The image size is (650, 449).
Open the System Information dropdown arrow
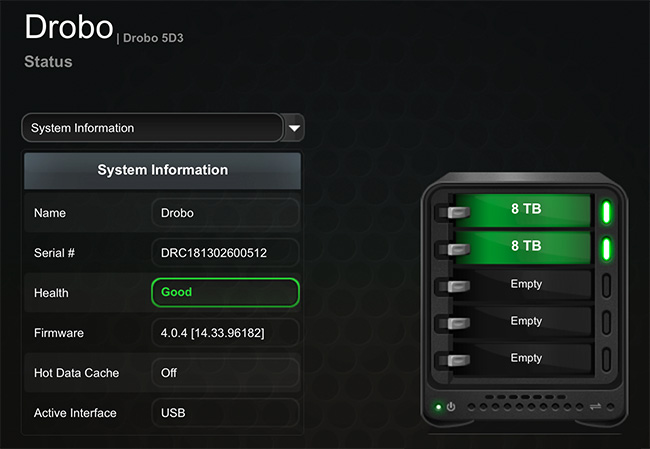click(x=294, y=128)
